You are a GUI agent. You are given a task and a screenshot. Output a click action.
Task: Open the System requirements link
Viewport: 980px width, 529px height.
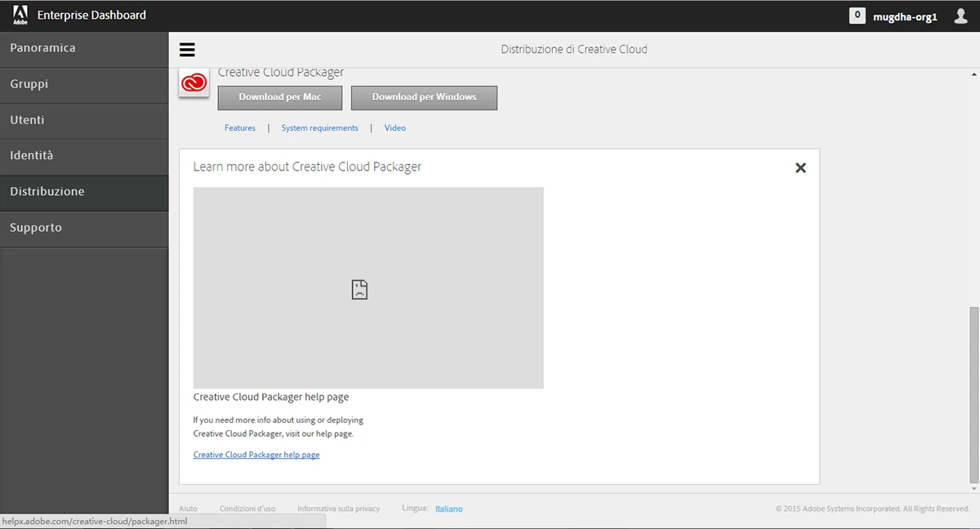tap(319, 128)
